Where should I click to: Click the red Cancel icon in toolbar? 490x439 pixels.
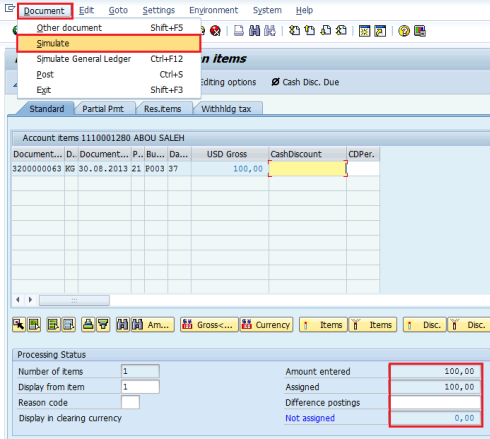(x=215, y=31)
